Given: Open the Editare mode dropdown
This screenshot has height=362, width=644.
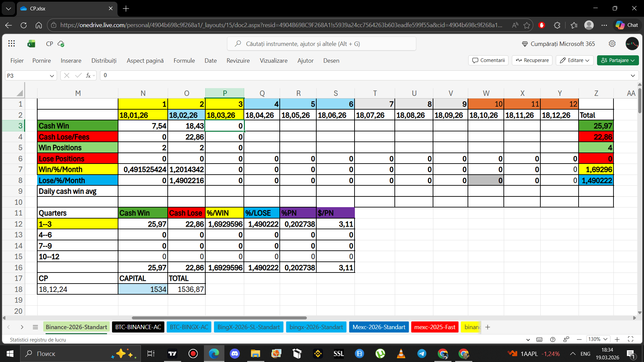Looking at the screenshot, I should coord(575,60).
